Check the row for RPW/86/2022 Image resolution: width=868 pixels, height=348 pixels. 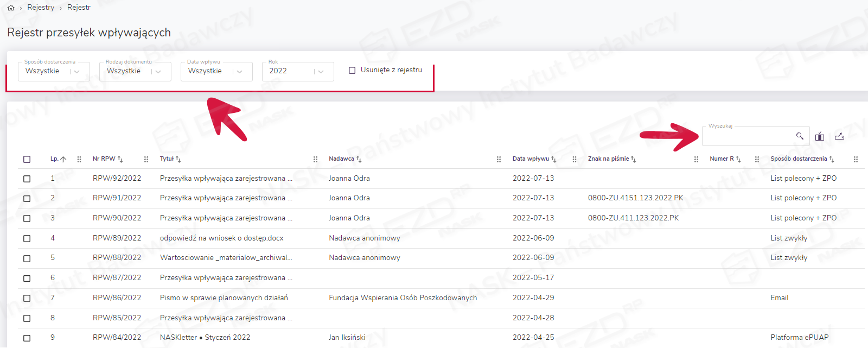[x=27, y=298]
